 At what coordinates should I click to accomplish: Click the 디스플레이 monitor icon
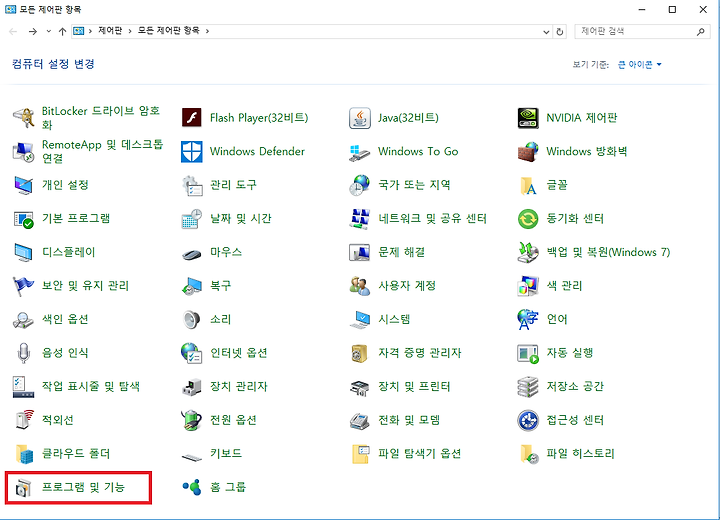coord(23,252)
